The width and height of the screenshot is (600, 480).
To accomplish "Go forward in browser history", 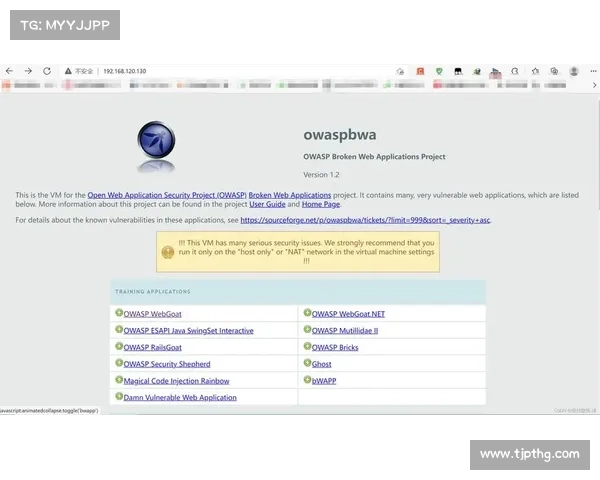I will [x=28, y=71].
